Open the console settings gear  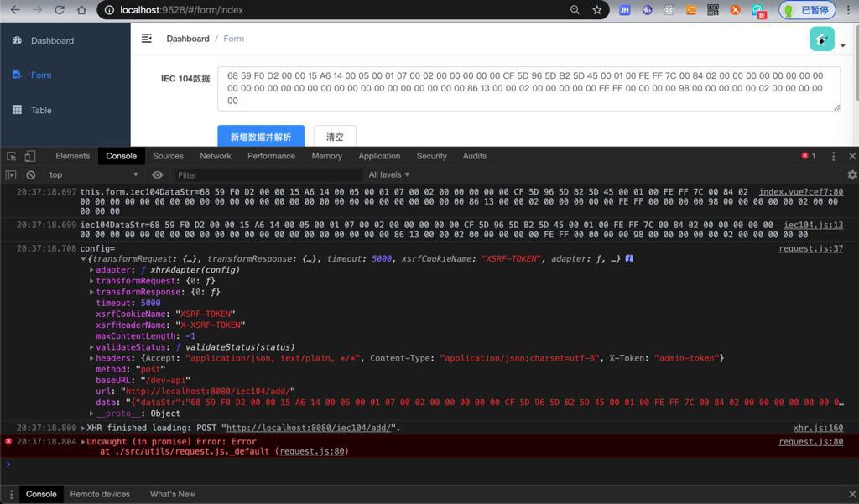pyautogui.click(x=852, y=174)
